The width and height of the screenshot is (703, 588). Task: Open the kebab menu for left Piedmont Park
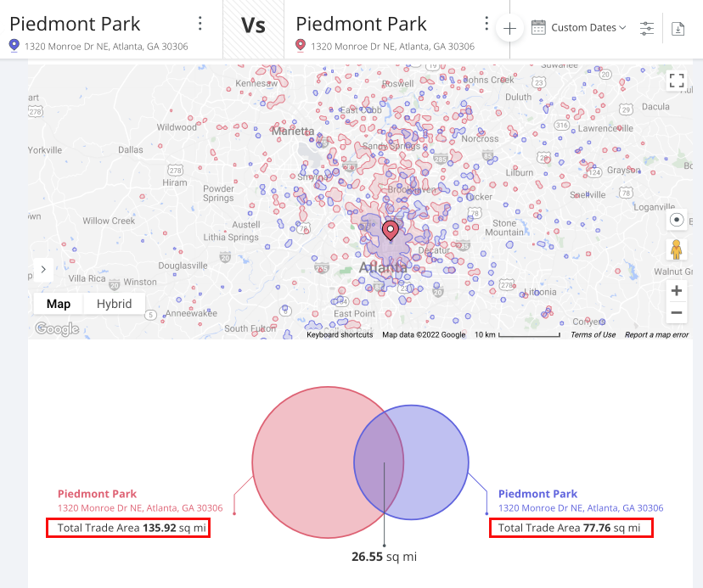pos(200,23)
